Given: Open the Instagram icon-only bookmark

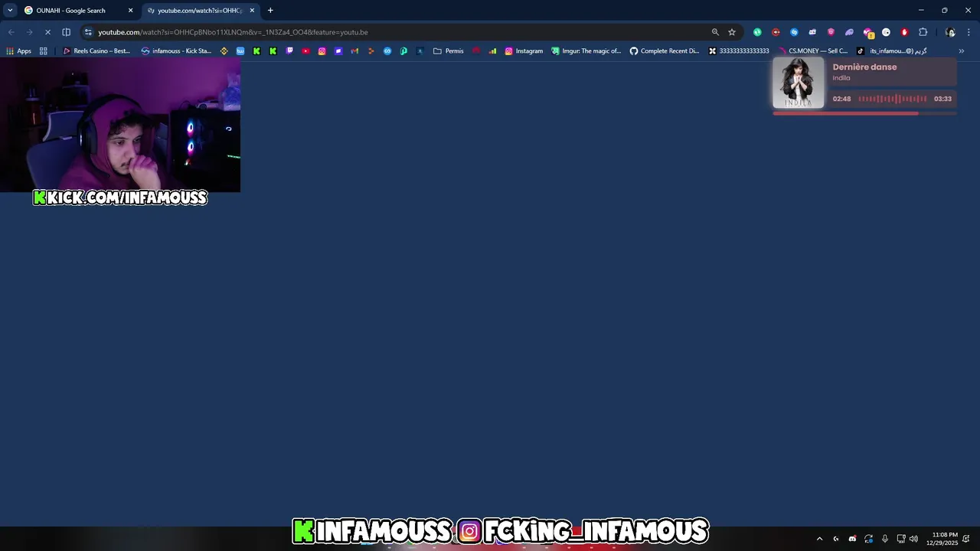Looking at the screenshot, I should coord(322,51).
